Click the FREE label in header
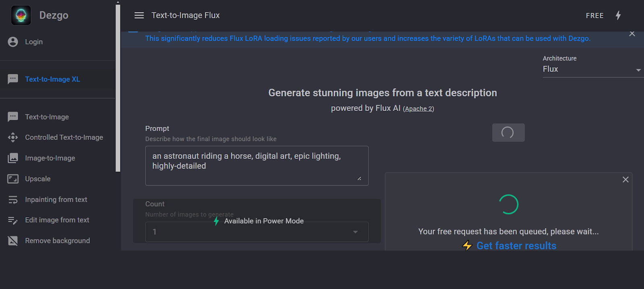The image size is (644, 289). 595,16
